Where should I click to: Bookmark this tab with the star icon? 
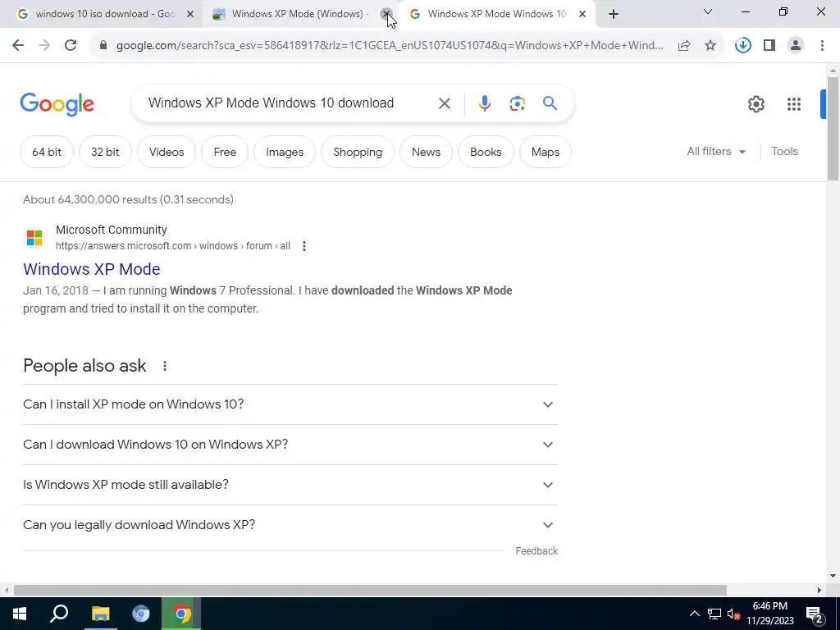click(x=710, y=46)
